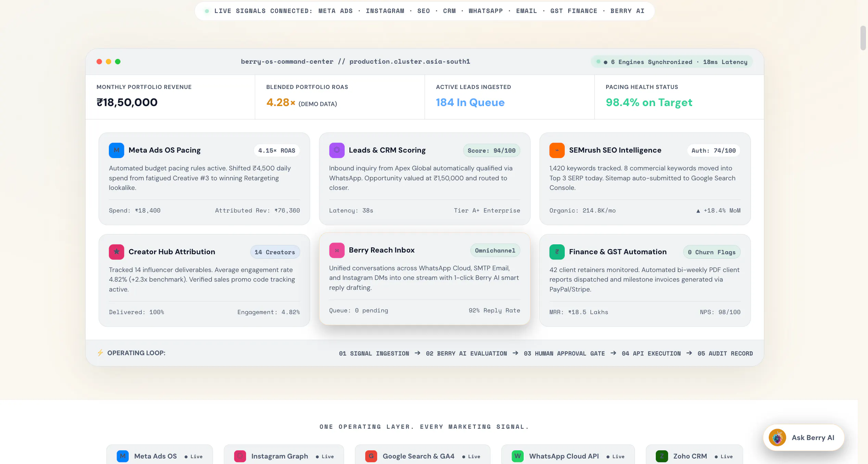This screenshot has height=464, width=868.
Task: Click the 4.28× blended ROAS value
Action: 281,102
